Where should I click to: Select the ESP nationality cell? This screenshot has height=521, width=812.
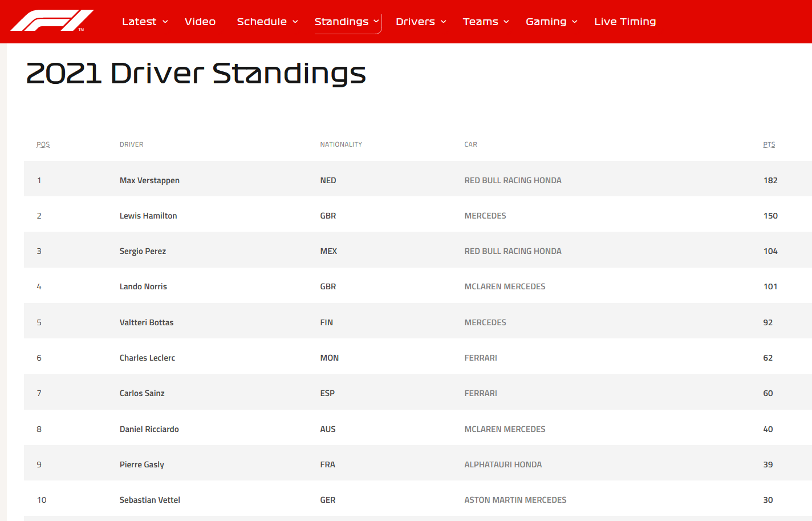pos(327,393)
